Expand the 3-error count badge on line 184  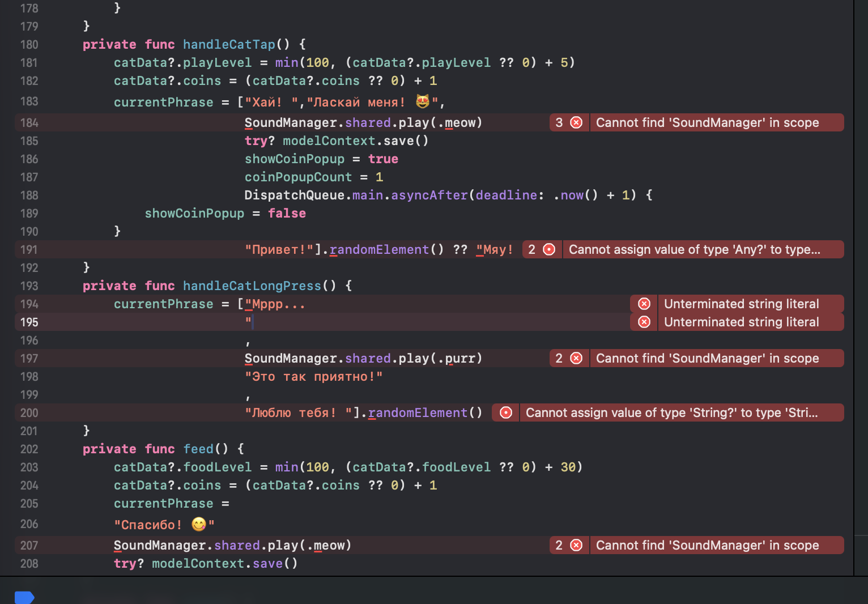tap(559, 122)
